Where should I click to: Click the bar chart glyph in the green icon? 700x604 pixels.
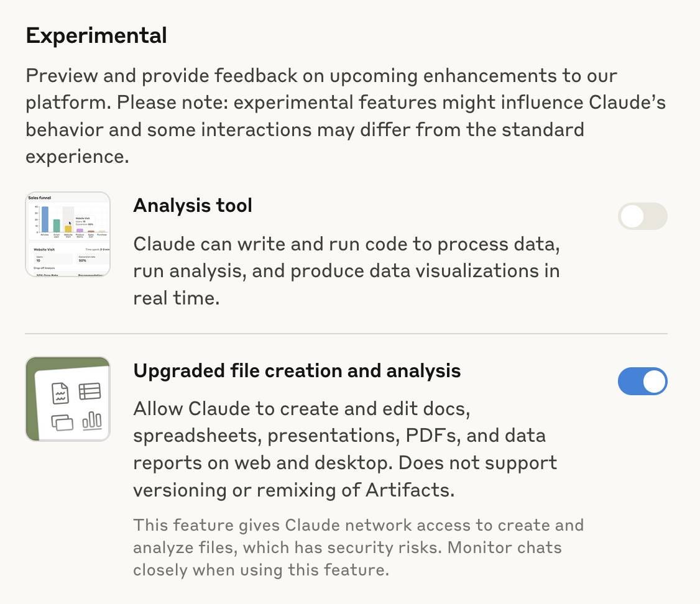(91, 421)
